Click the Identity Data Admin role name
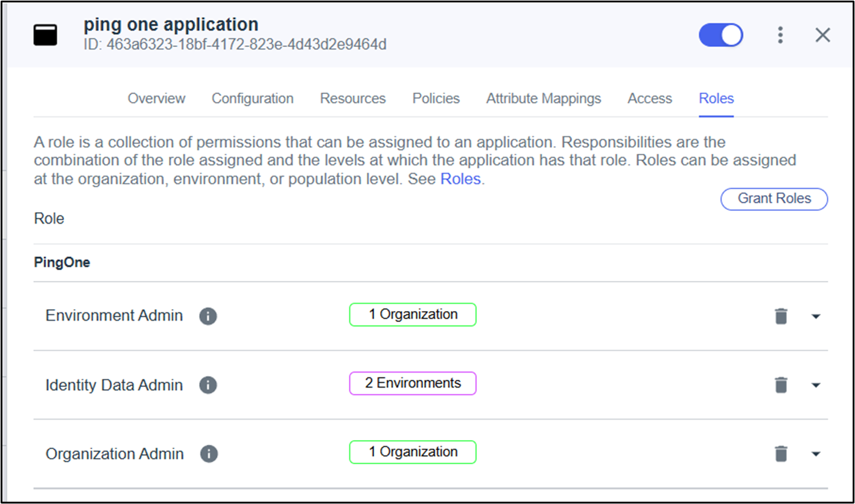Viewport: 855px width, 504px height. (x=114, y=385)
